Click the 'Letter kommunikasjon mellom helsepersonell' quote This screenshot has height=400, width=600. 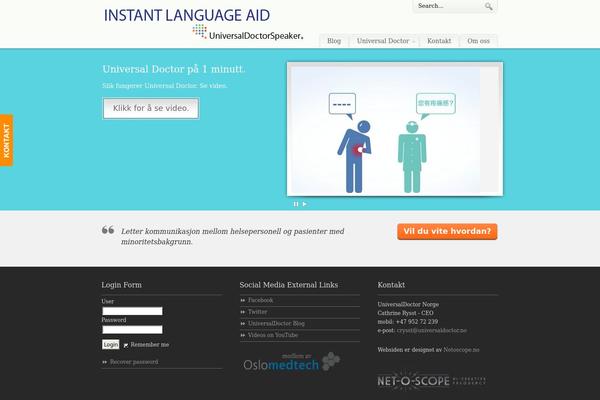point(233,237)
